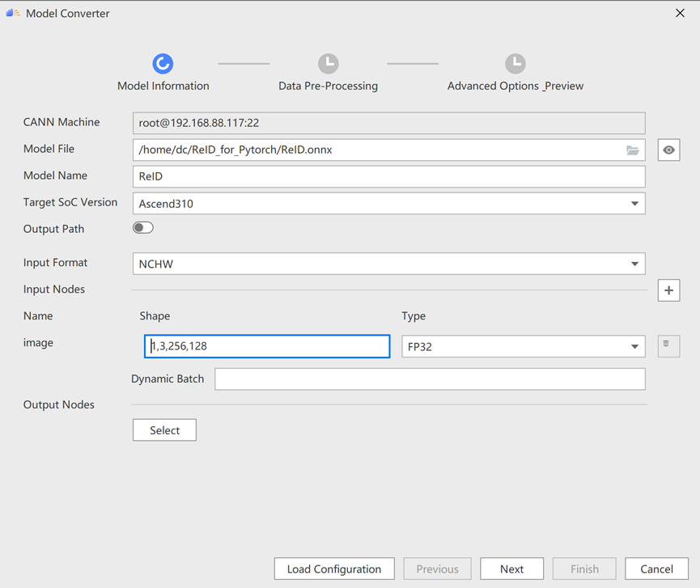The height and width of the screenshot is (588, 700).
Task: Open the FP32 Type dropdown for image
Action: pos(635,345)
